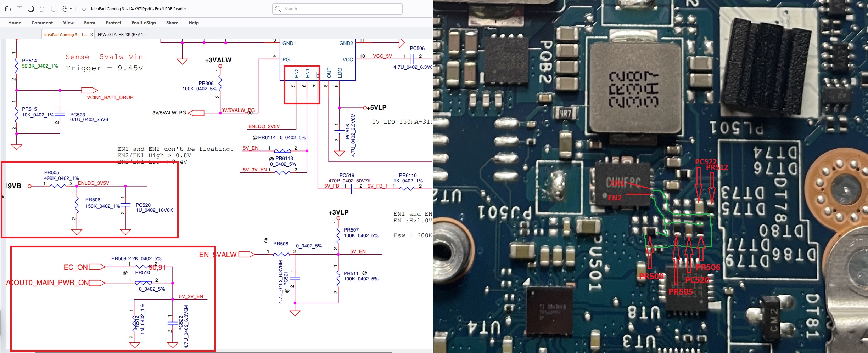868x353 pixels.
Task: Open the View ribbon tab
Action: (x=68, y=23)
